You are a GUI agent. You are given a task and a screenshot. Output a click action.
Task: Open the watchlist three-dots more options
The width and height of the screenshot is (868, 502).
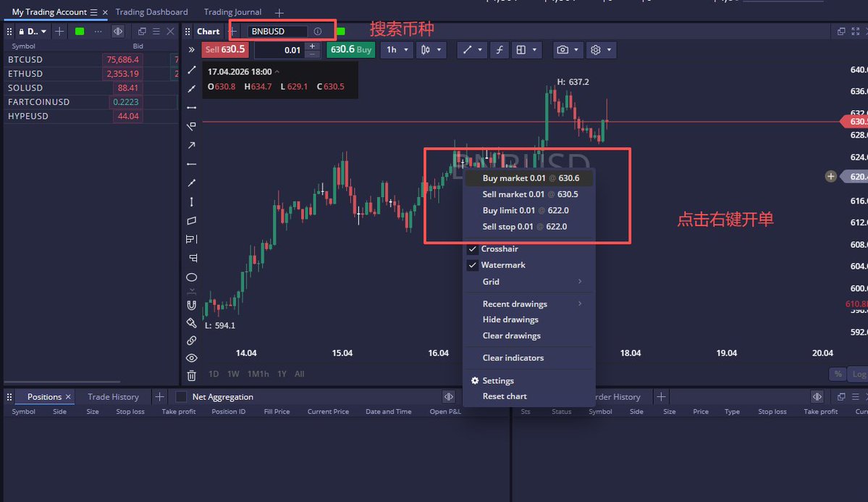pos(98,32)
